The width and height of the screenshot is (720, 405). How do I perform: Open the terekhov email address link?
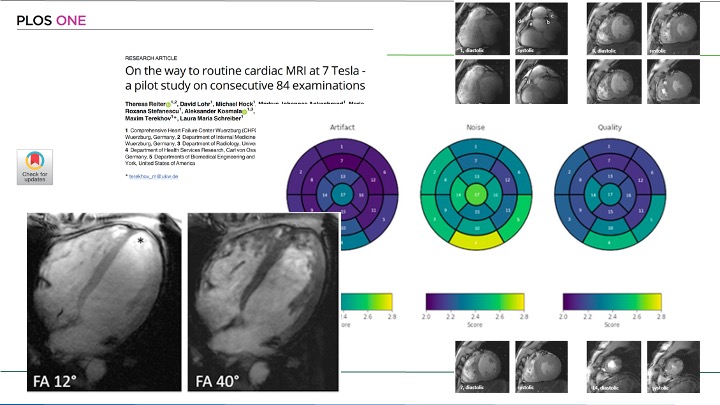(151, 175)
